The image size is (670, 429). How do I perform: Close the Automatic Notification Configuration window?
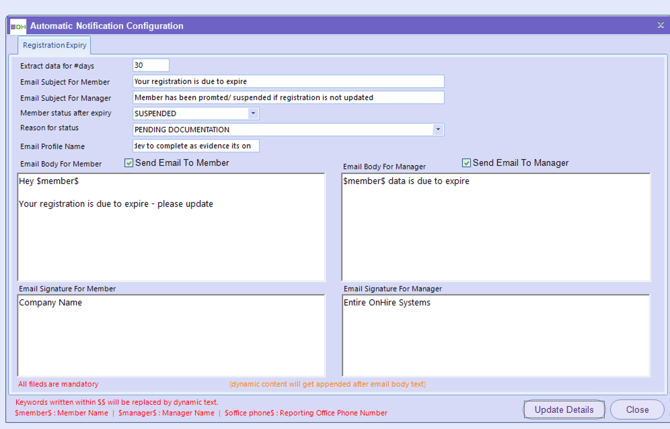pyautogui.click(x=660, y=25)
